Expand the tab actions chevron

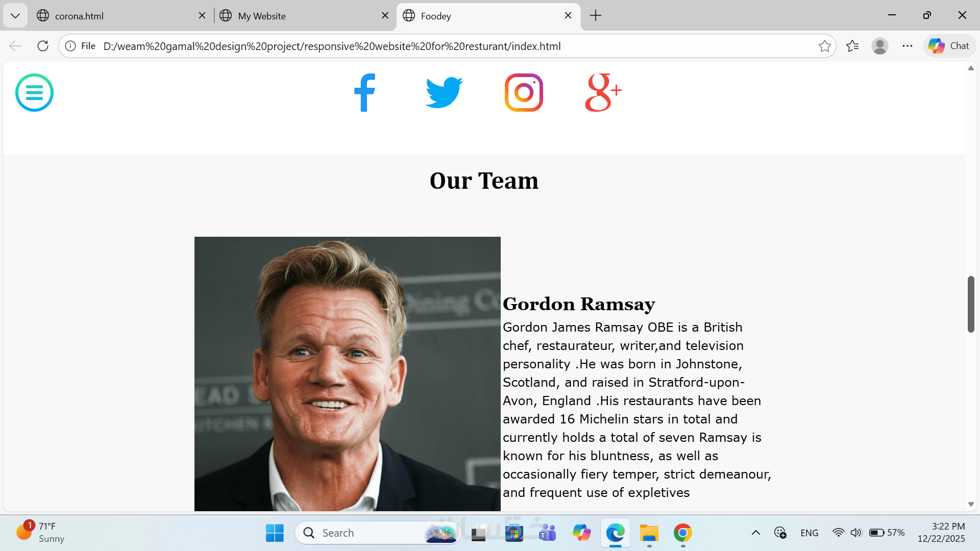(x=15, y=16)
